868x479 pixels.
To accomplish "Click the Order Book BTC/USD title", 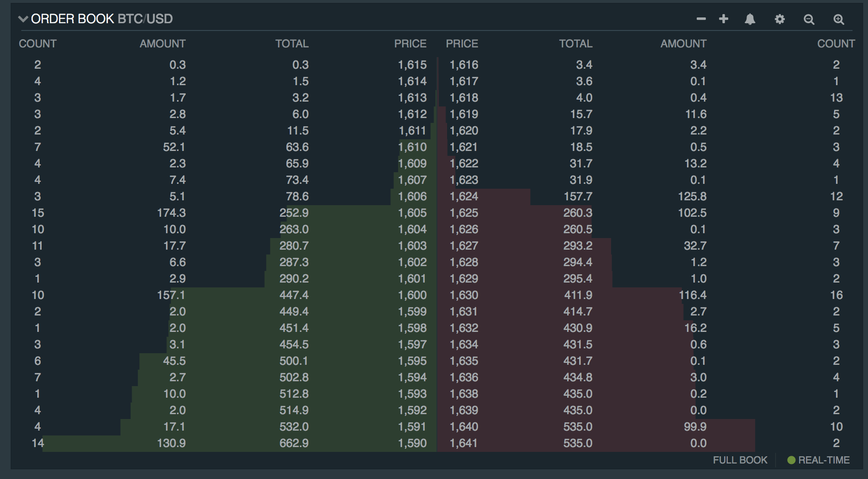I will point(102,19).
